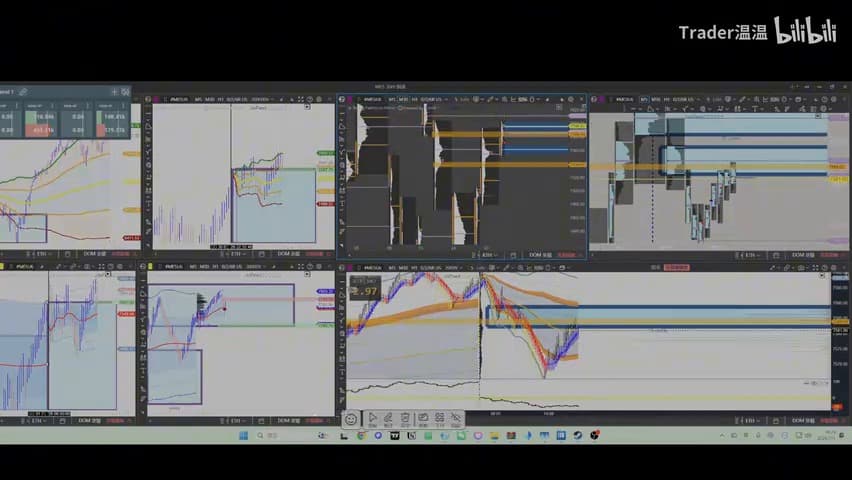Open Google Chrome from the taskbar
This screenshot has width=852, height=480.
coord(361,435)
